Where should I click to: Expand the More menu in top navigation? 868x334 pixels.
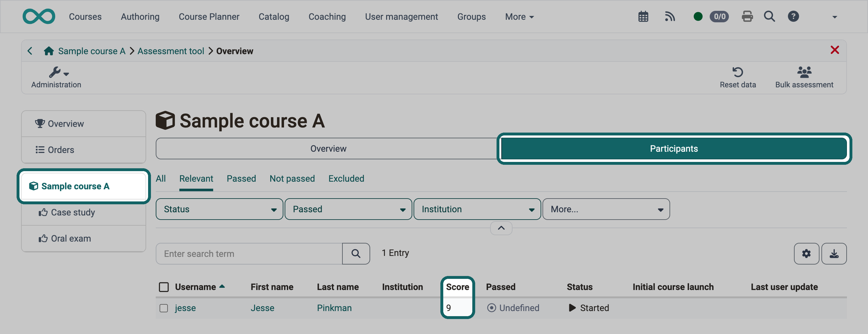click(519, 17)
